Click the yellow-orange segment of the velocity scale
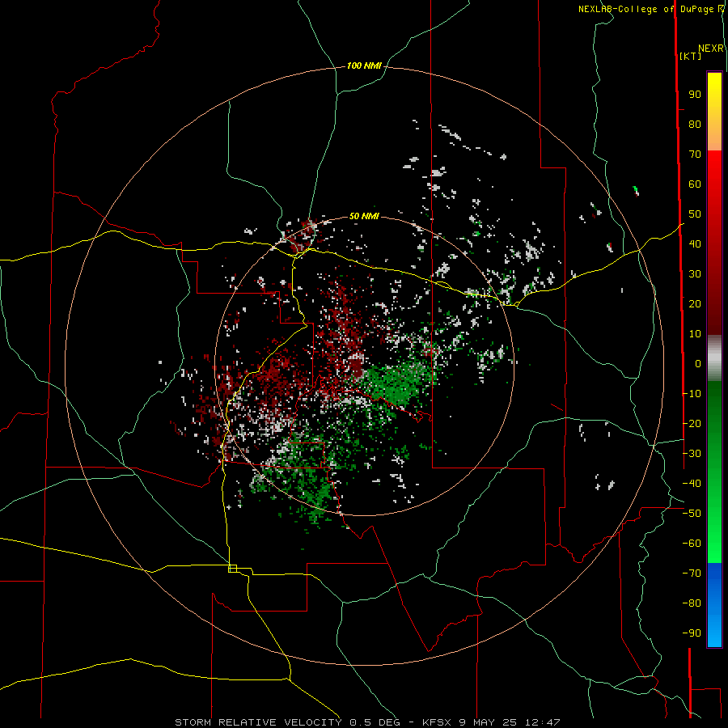Screen dimensions: 728x728 pos(714,112)
